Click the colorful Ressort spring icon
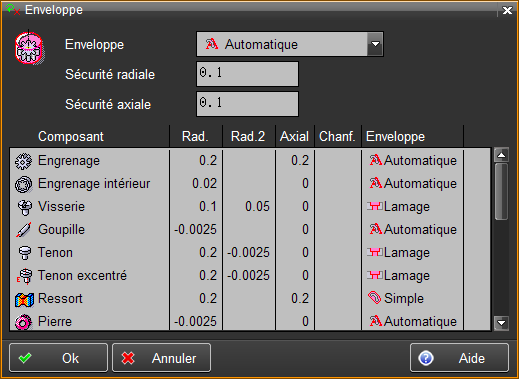Screen dimensions: 519x379 (x=24, y=299)
